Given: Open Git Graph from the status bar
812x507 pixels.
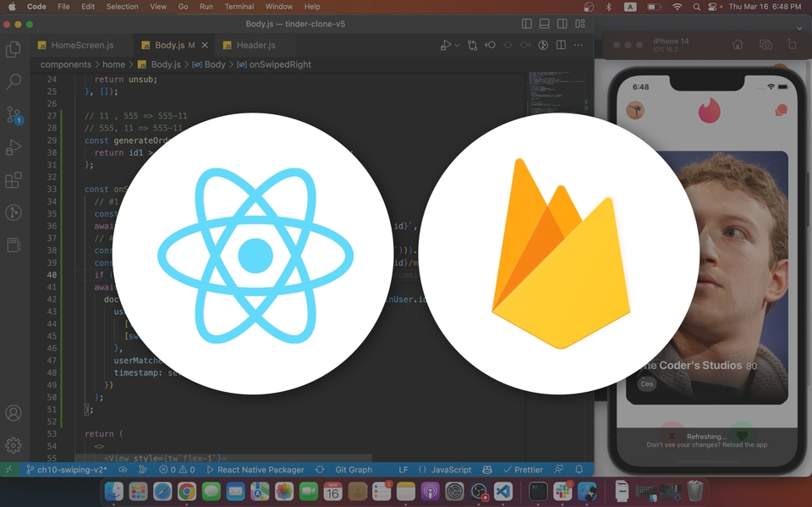Looking at the screenshot, I should (x=354, y=470).
